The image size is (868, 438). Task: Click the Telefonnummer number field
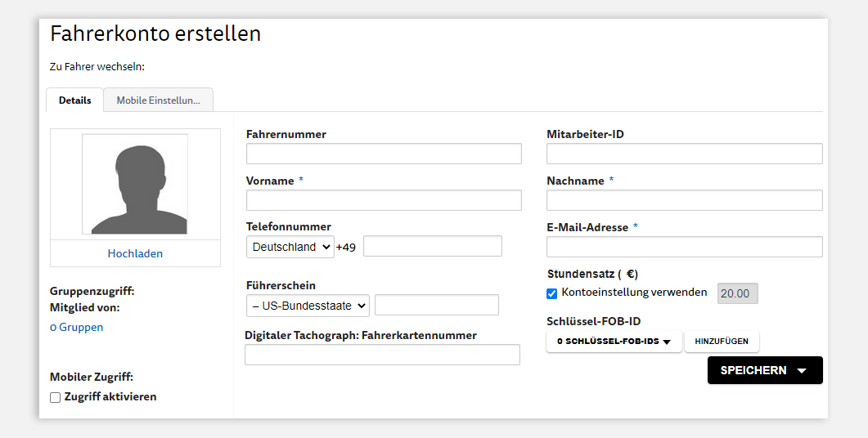point(432,246)
